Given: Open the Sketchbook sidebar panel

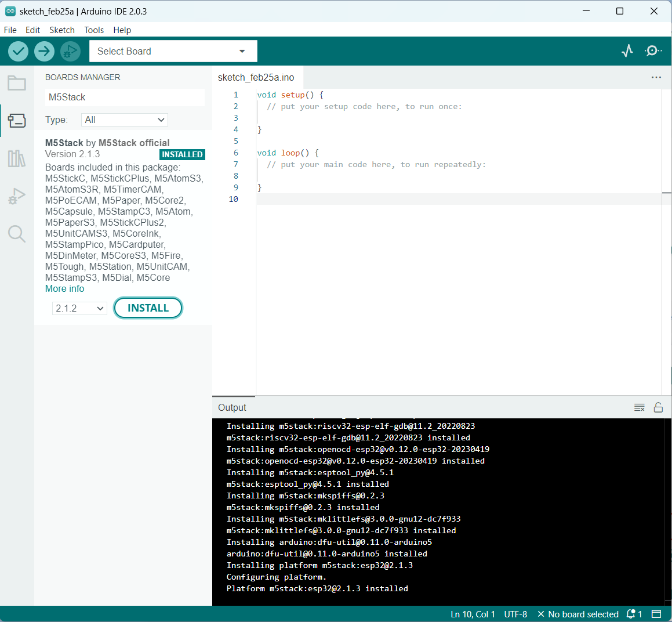Looking at the screenshot, I should point(17,83).
